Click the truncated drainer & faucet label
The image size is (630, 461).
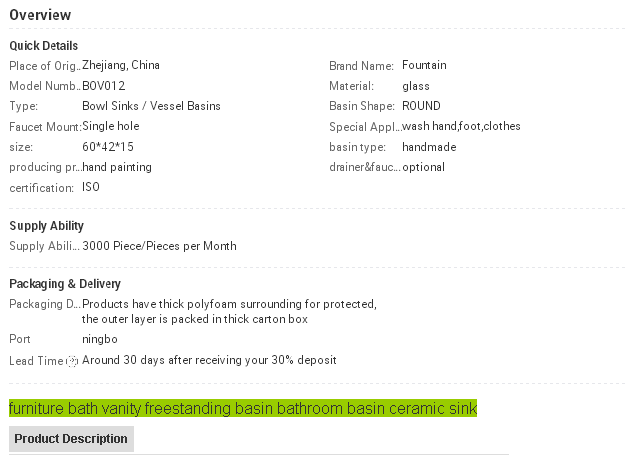[364, 167]
